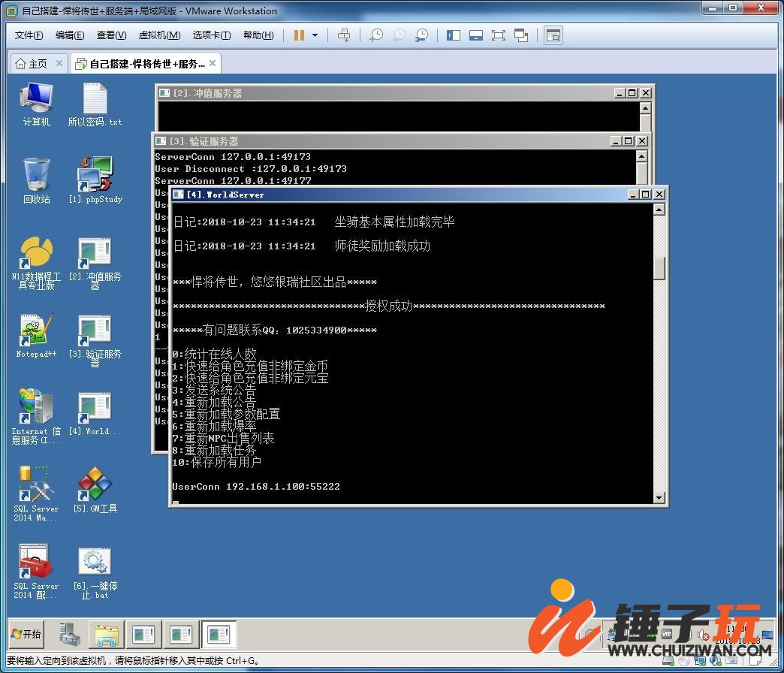Open the 查看(V) menu

coord(111,35)
